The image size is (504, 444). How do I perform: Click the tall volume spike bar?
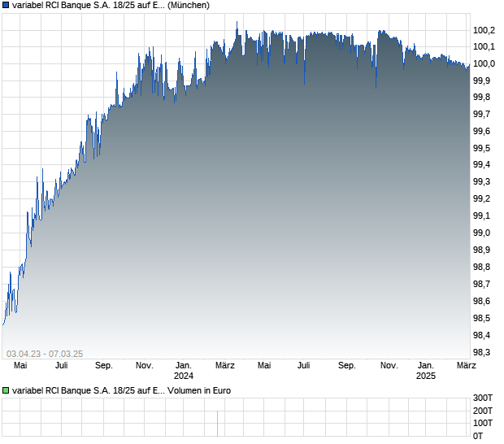pos(217,424)
